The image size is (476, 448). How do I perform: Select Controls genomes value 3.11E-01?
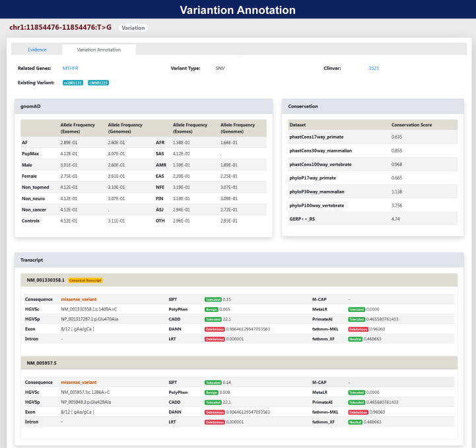point(116,221)
